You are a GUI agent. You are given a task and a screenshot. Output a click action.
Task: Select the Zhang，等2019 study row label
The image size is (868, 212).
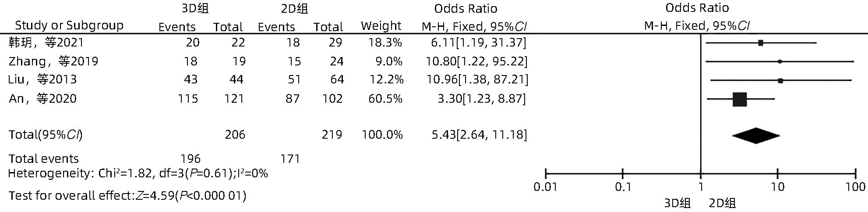[53, 61]
